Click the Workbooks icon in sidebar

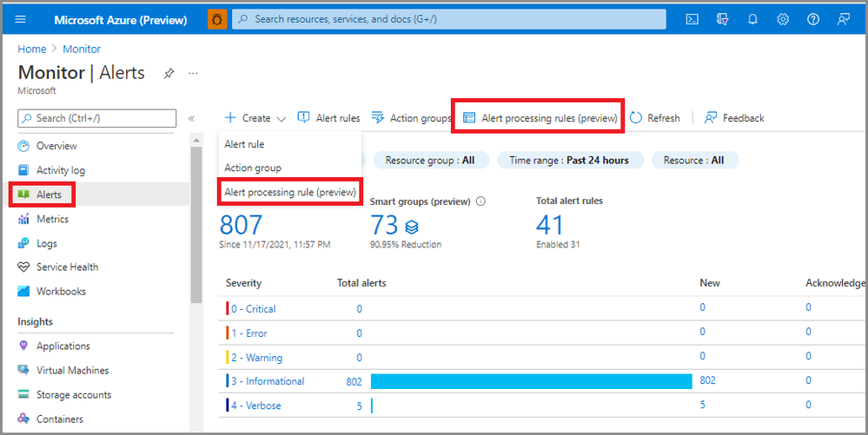[23, 291]
